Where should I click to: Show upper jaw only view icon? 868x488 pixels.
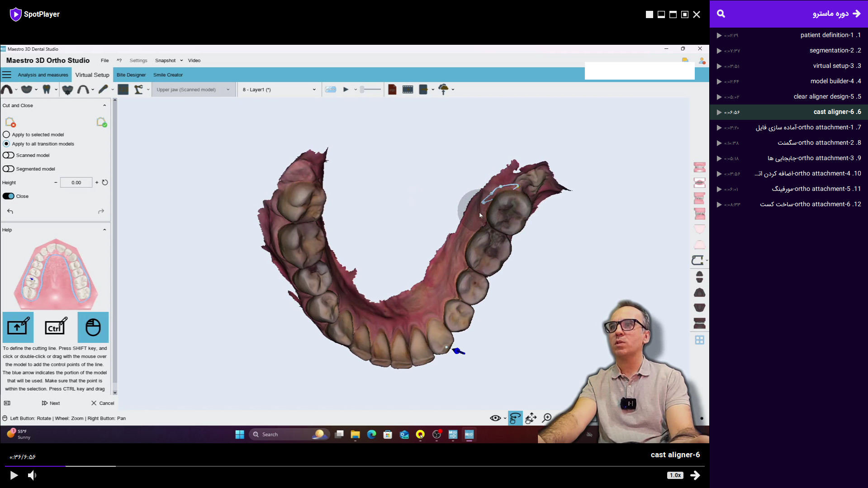click(x=699, y=229)
